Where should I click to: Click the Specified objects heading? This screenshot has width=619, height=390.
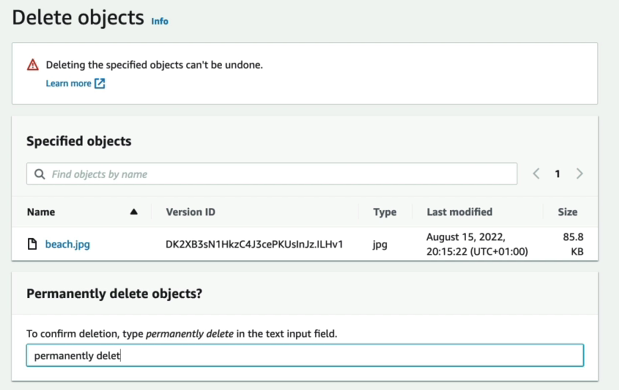79,141
